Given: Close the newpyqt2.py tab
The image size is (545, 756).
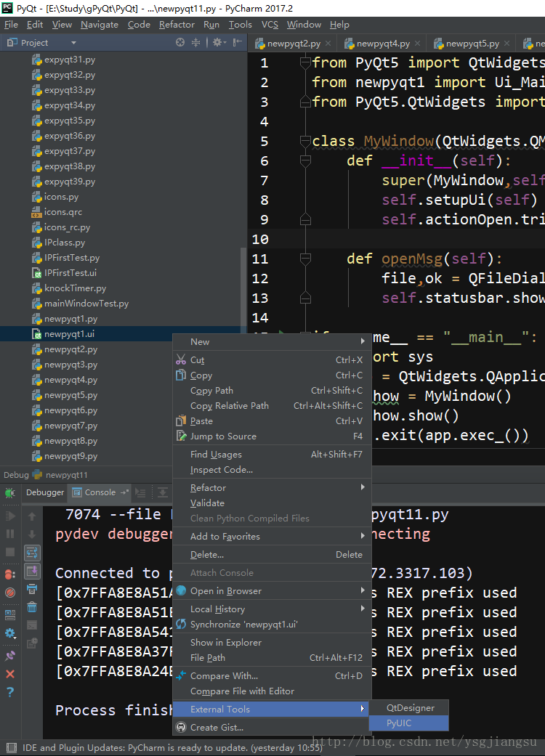Looking at the screenshot, I should tap(328, 44).
